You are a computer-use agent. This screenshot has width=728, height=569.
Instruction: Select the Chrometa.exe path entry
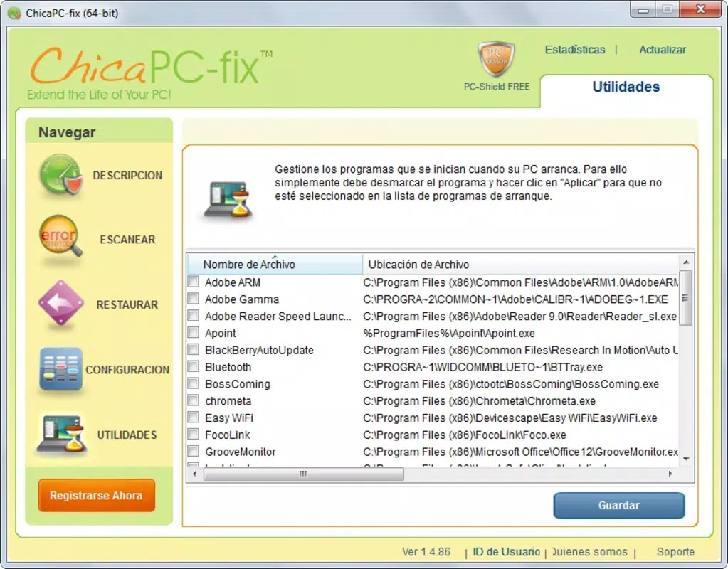pos(479,401)
